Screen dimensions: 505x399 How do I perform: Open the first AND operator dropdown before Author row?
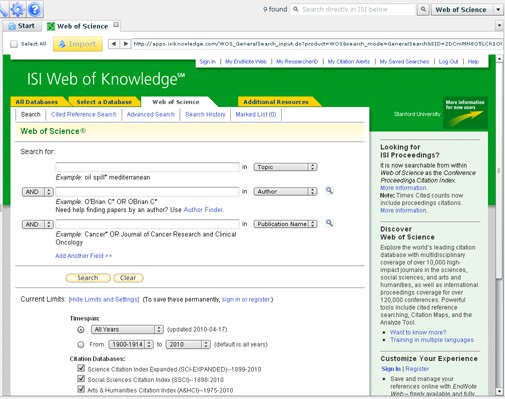(x=38, y=192)
